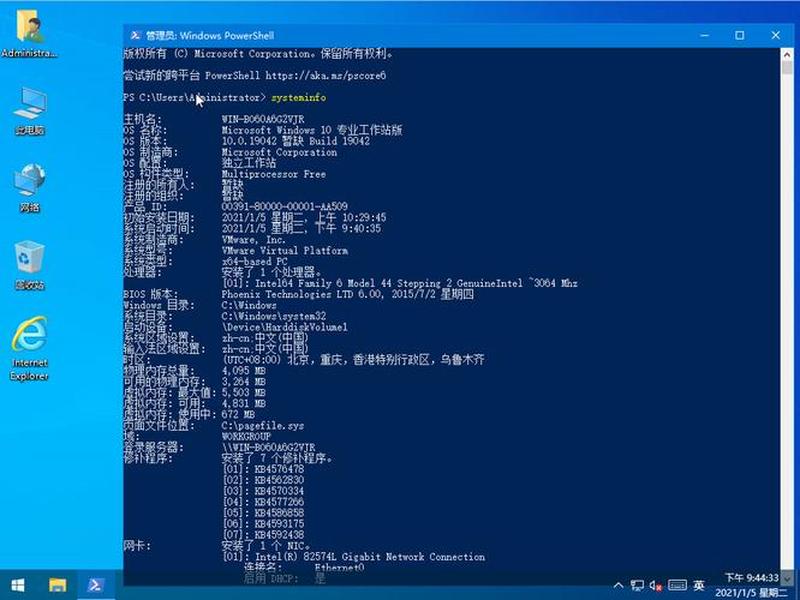The height and width of the screenshot is (600, 800).
Task: Click hotfix entry "KB4576478"
Action: pyautogui.click(x=279, y=469)
